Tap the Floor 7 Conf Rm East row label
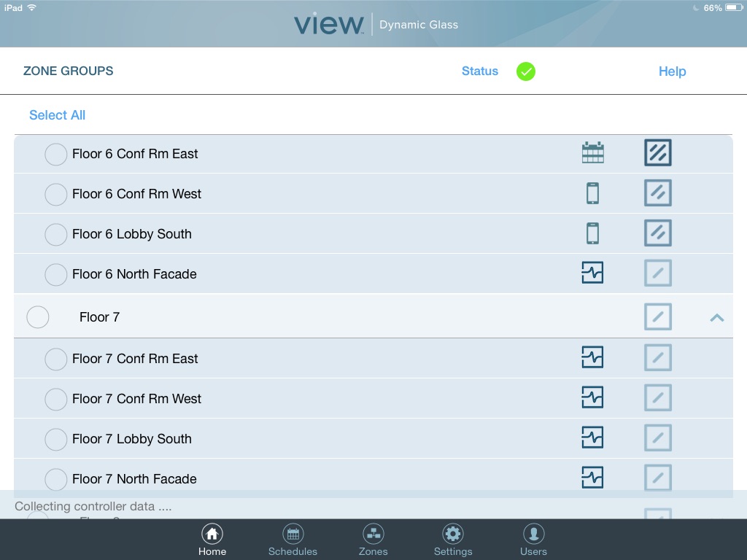 click(x=135, y=359)
